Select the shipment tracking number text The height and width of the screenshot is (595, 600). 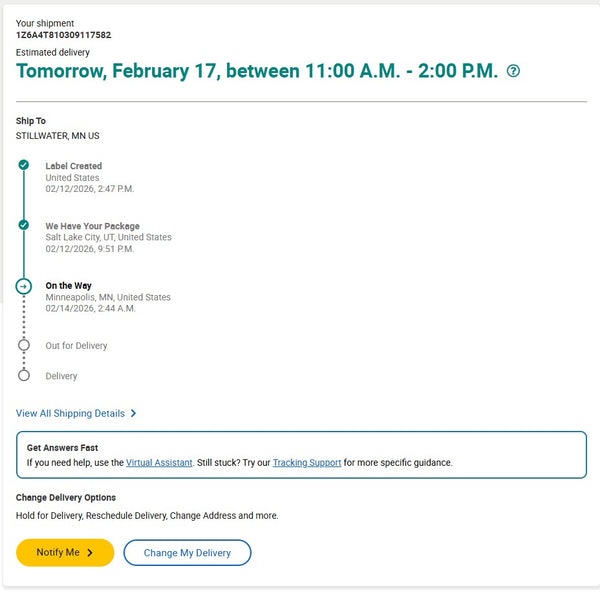click(63, 35)
